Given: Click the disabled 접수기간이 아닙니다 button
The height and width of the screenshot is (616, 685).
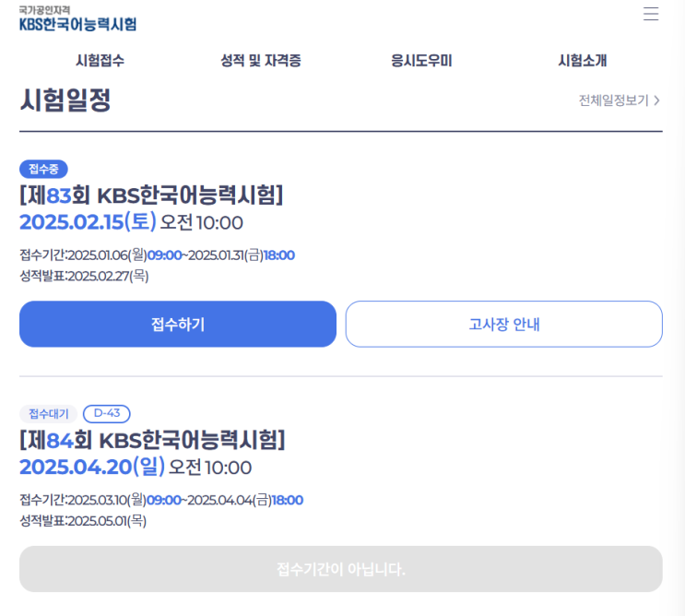Looking at the screenshot, I should pos(340,569).
